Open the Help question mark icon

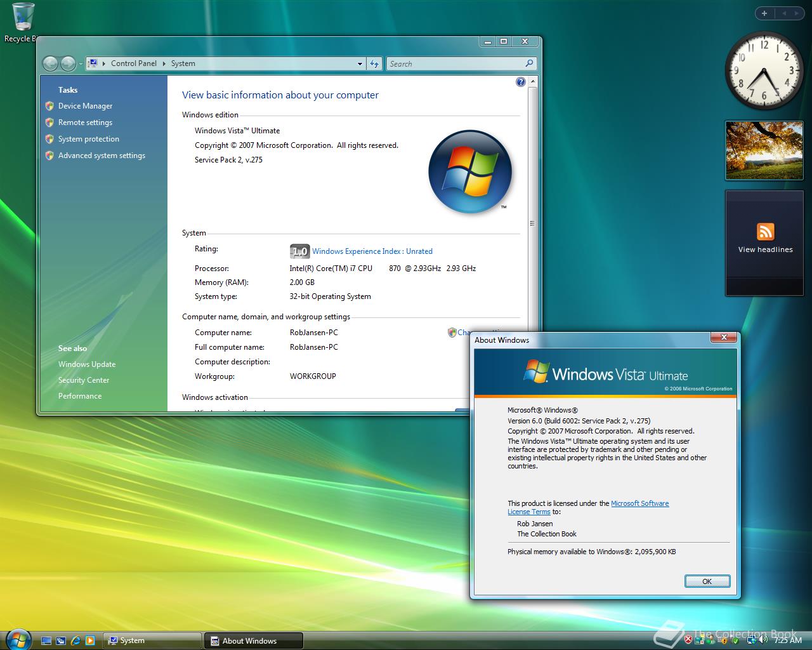click(521, 82)
